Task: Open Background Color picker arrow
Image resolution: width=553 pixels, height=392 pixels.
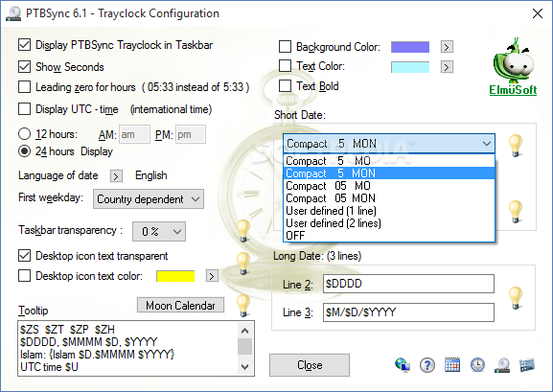Action: pos(447,47)
